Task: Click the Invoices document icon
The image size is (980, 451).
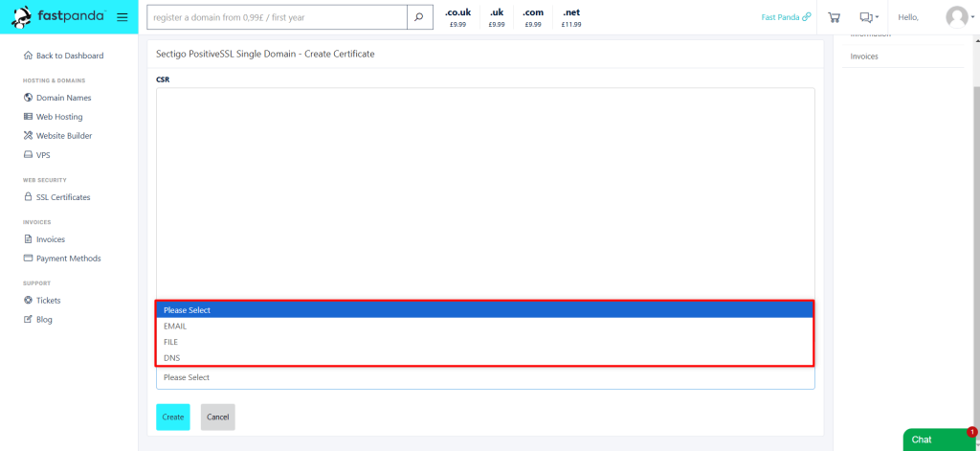Action: [28, 239]
